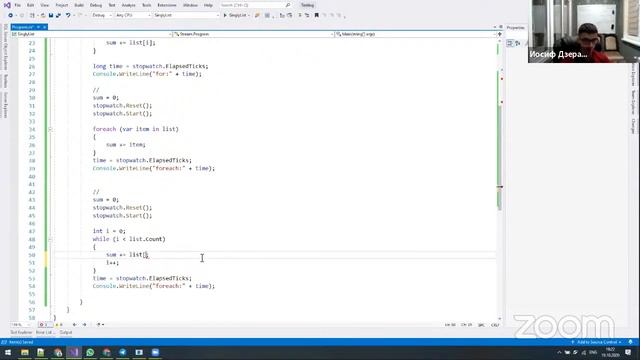This screenshot has height=360, width=640.
Task: Open the editor zoom level dropdown
Action: pyautogui.click(x=21, y=325)
